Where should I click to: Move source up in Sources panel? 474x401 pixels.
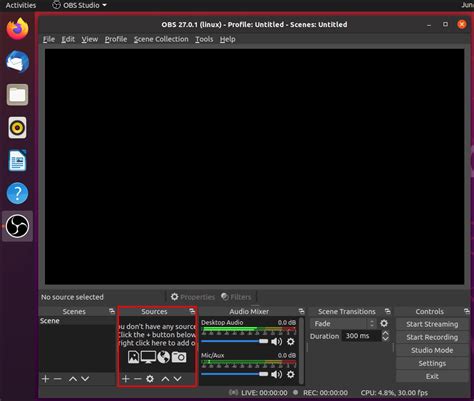tap(165, 379)
